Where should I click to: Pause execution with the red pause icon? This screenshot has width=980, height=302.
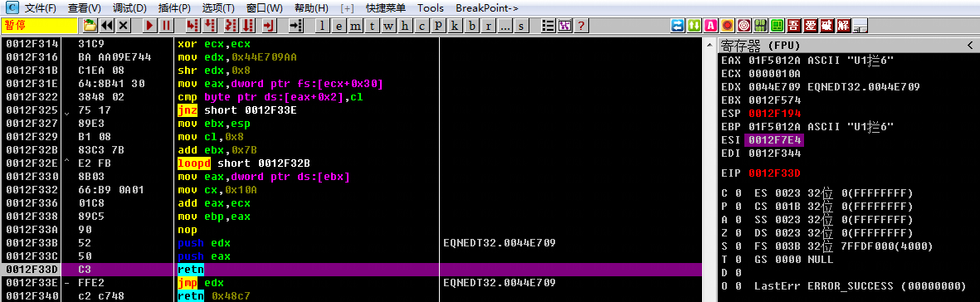coord(166,26)
